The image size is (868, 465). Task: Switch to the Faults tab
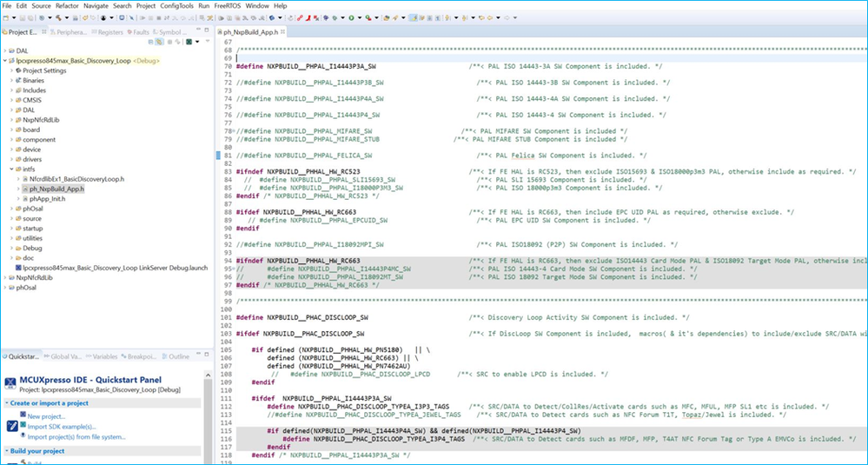tap(139, 32)
